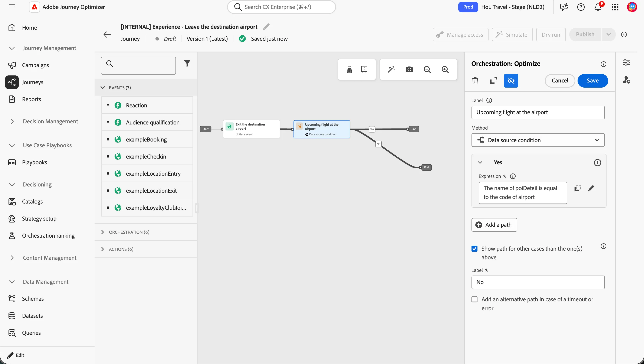
Task: Open Schemas under Data Management
Action: point(33,298)
